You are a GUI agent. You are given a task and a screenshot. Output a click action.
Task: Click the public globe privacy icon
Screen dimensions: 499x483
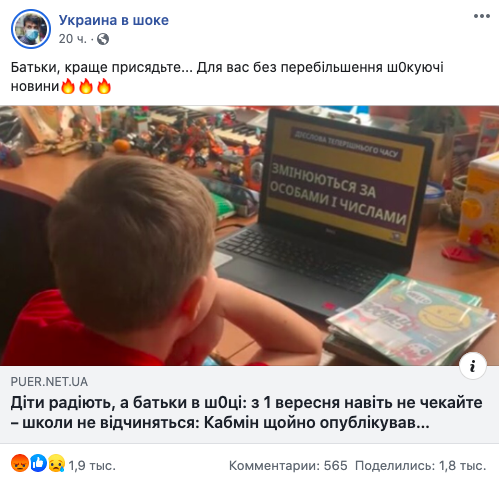tap(103, 39)
